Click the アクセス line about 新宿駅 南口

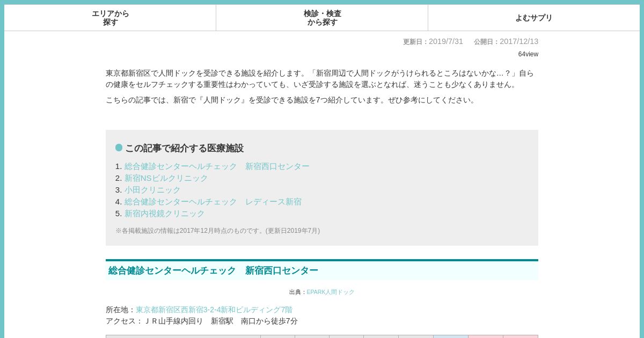point(202,321)
